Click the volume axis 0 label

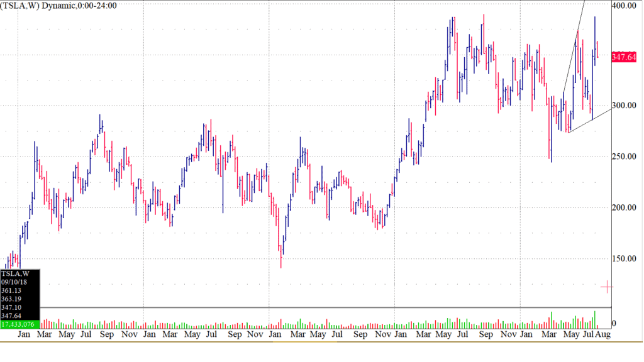click(x=614, y=323)
